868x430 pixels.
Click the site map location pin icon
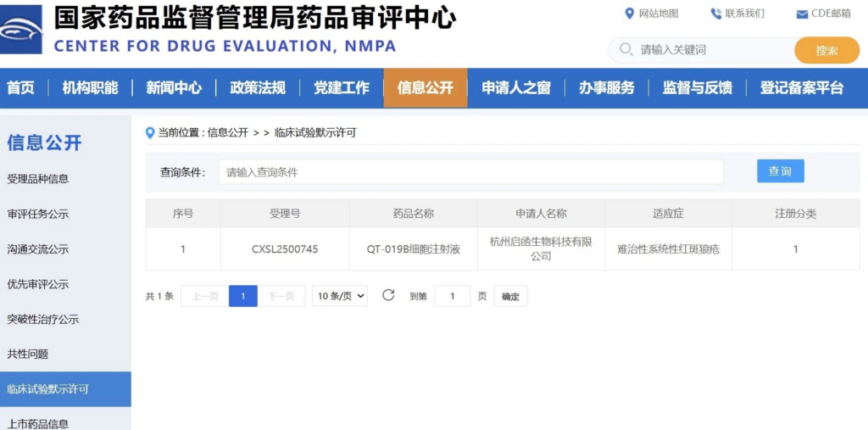pyautogui.click(x=629, y=14)
